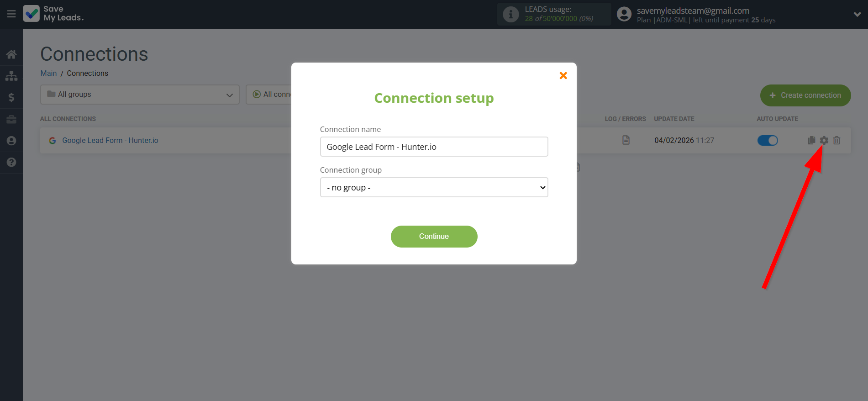
Task: Click the LEADS usage counter text
Action: 559,19
